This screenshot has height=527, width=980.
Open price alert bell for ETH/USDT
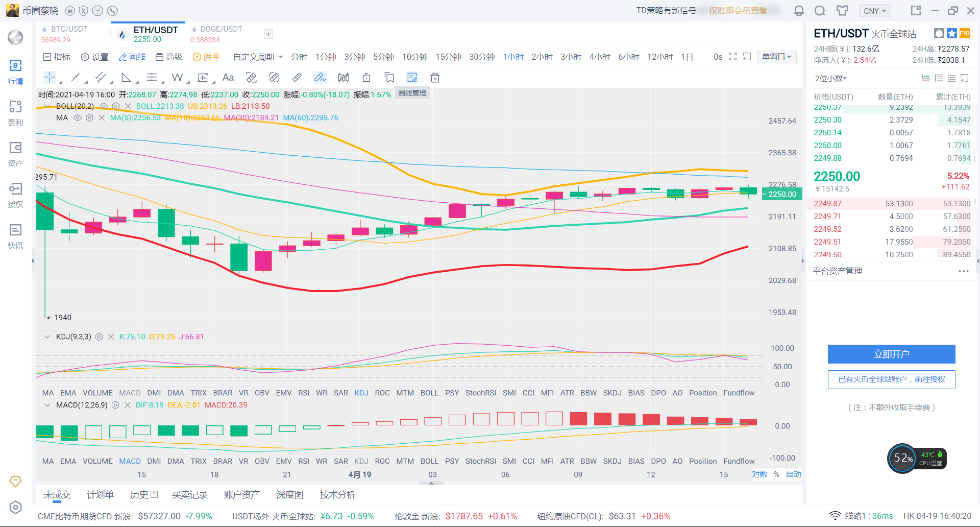tap(939, 34)
